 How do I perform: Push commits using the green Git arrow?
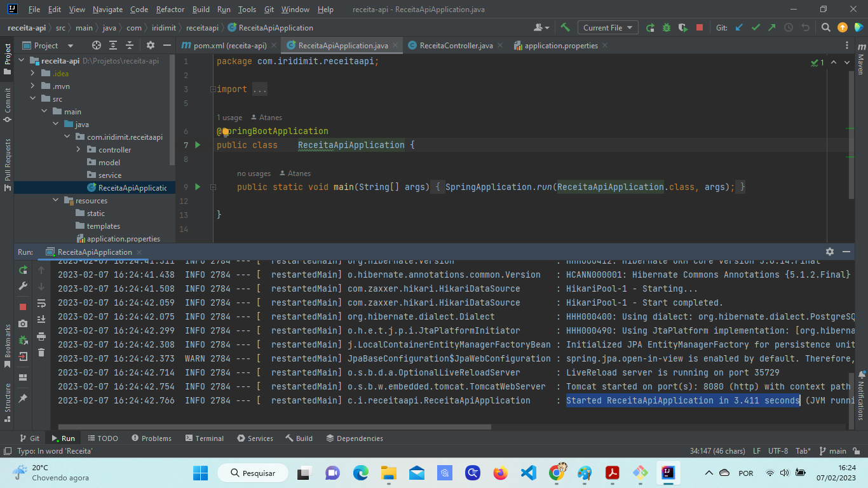click(773, 27)
